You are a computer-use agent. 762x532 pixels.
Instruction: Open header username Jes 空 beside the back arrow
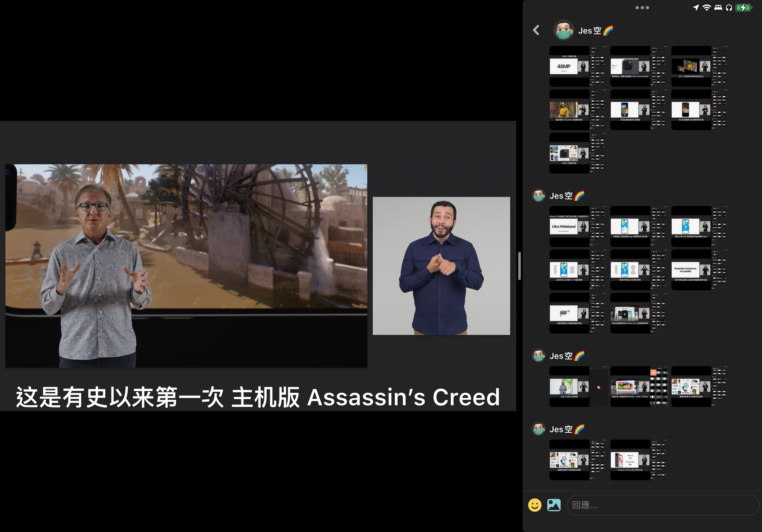[596, 31]
